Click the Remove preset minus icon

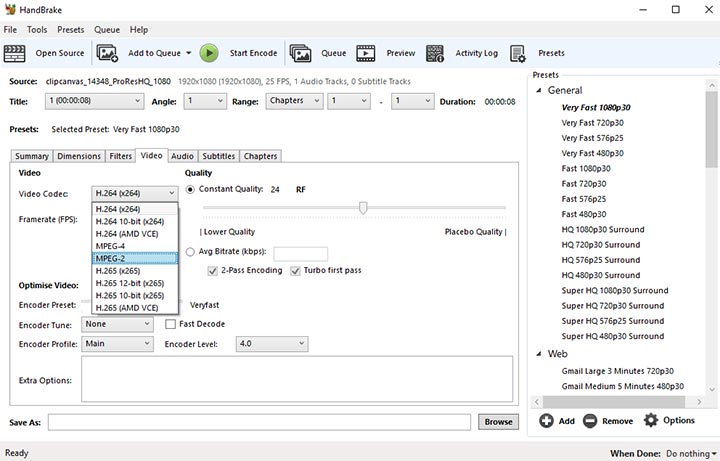(x=590, y=421)
